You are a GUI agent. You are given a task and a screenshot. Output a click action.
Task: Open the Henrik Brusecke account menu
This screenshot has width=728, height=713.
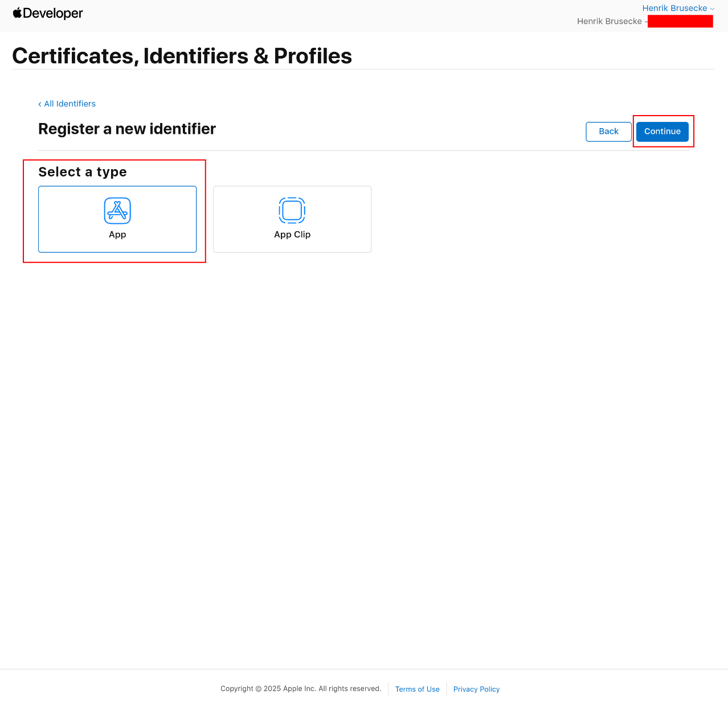(674, 8)
